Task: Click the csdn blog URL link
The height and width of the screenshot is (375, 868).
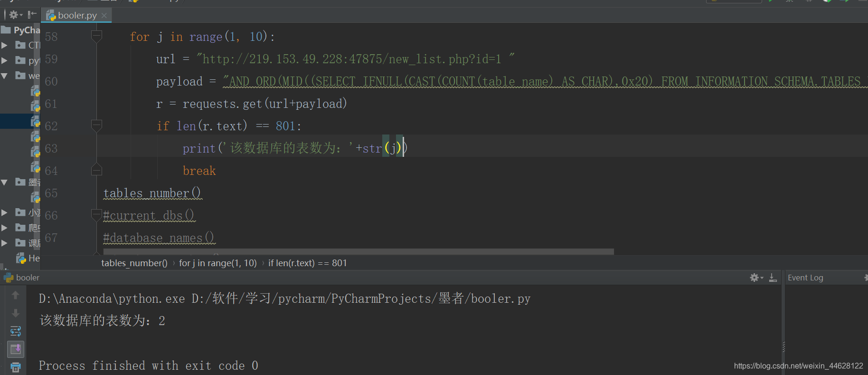Action: coord(798,366)
